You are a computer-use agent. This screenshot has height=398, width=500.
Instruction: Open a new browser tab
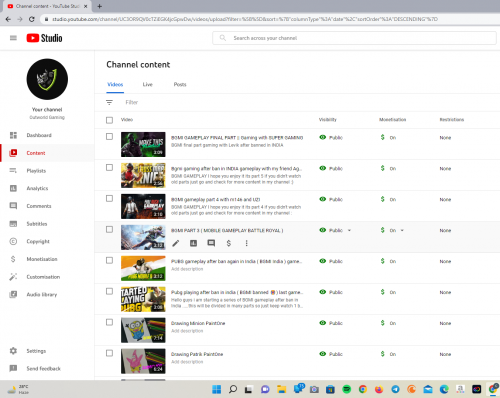99,6
